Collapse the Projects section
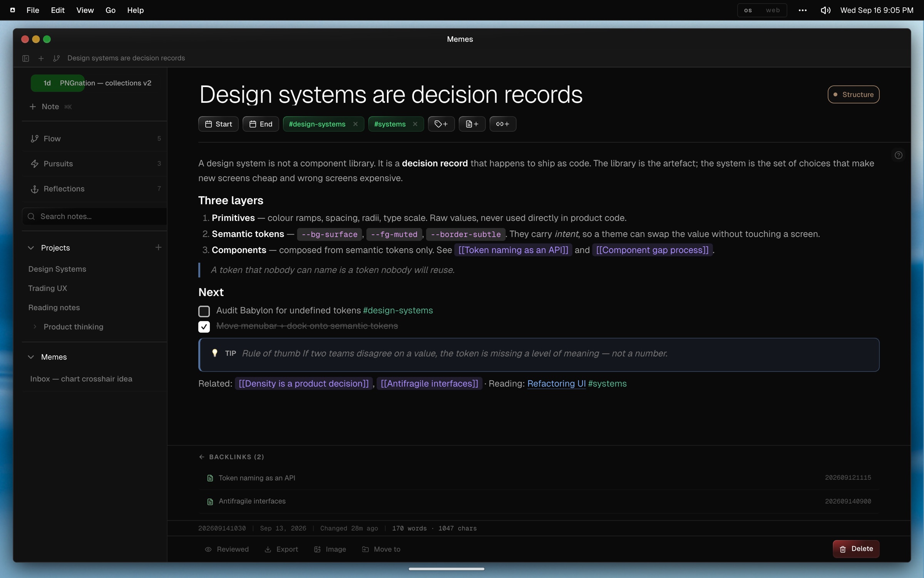 (31, 248)
